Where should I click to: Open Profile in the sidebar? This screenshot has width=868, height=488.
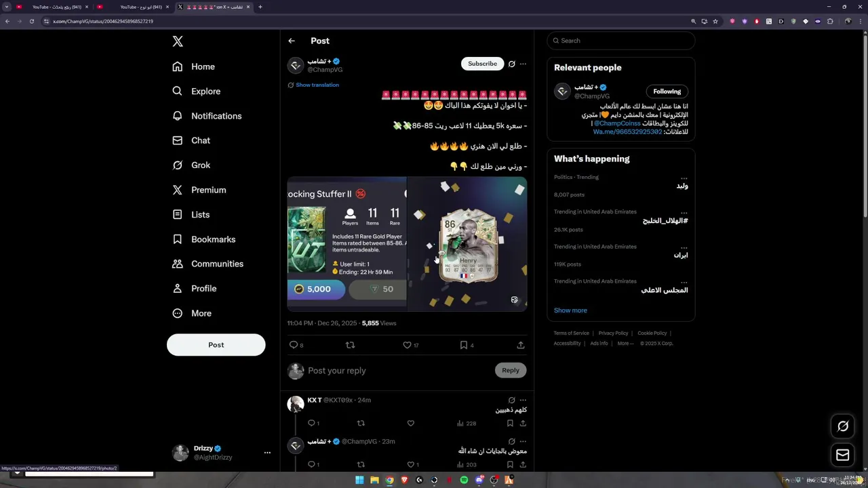[x=195, y=288]
